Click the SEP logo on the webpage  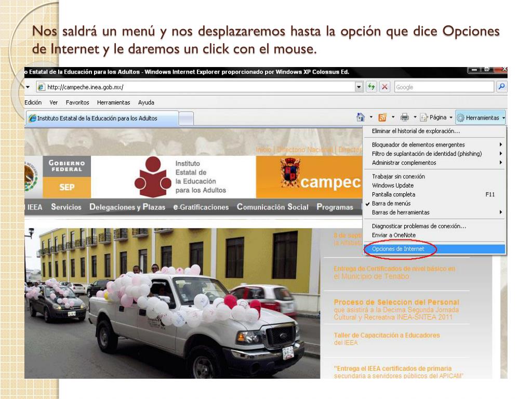(67, 187)
